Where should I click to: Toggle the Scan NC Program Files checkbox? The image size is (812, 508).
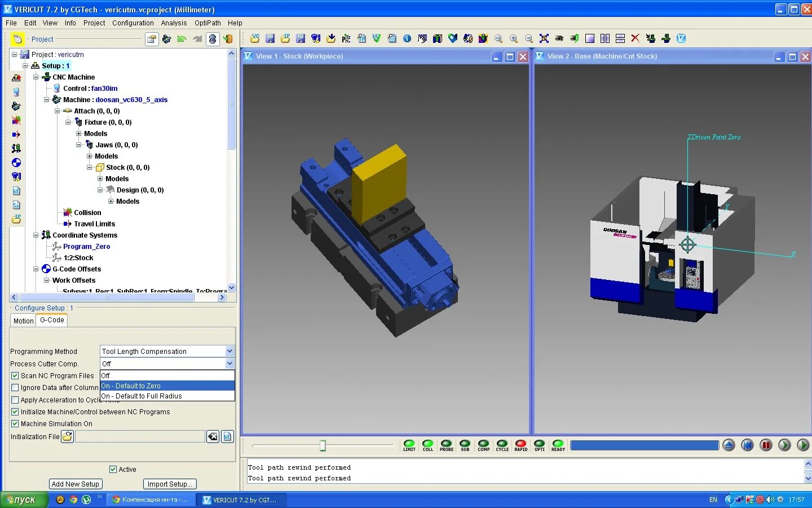coord(15,375)
